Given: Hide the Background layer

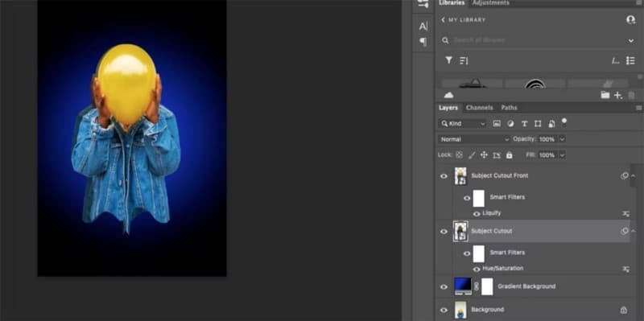Looking at the screenshot, I should pos(444,310).
